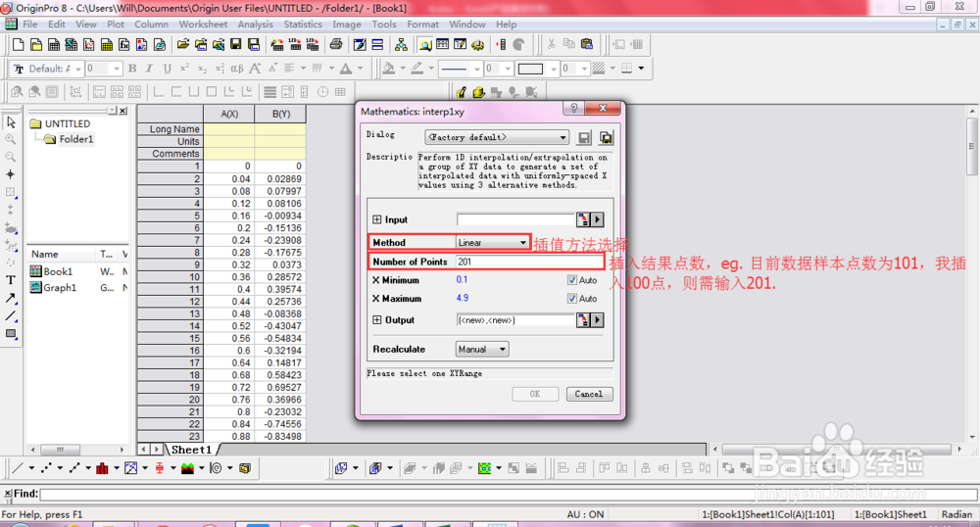The height and width of the screenshot is (527, 980).
Task: Create a new workbook from toolbar
Action: pyautogui.click(x=54, y=44)
